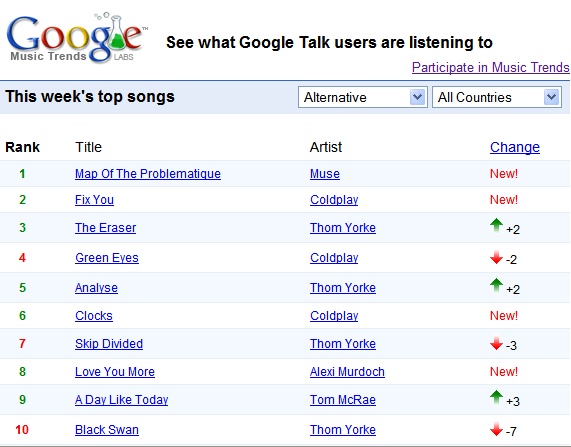This screenshot has height=447, width=571.
Task: Open the song Clocks
Action: coord(94,315)
